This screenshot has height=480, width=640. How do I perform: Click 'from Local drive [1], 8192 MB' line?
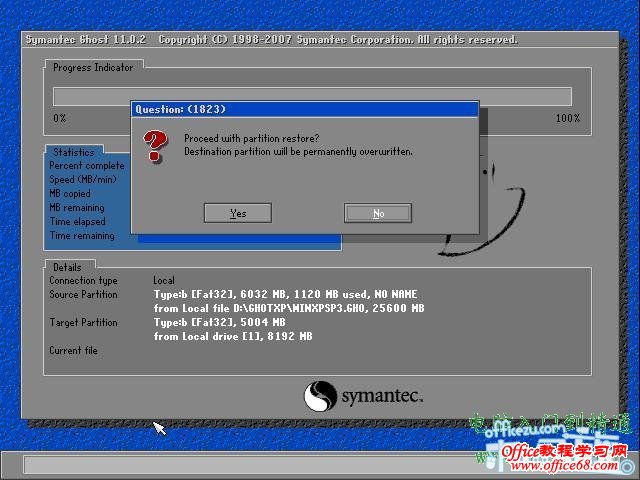click(x=233, y=336)
